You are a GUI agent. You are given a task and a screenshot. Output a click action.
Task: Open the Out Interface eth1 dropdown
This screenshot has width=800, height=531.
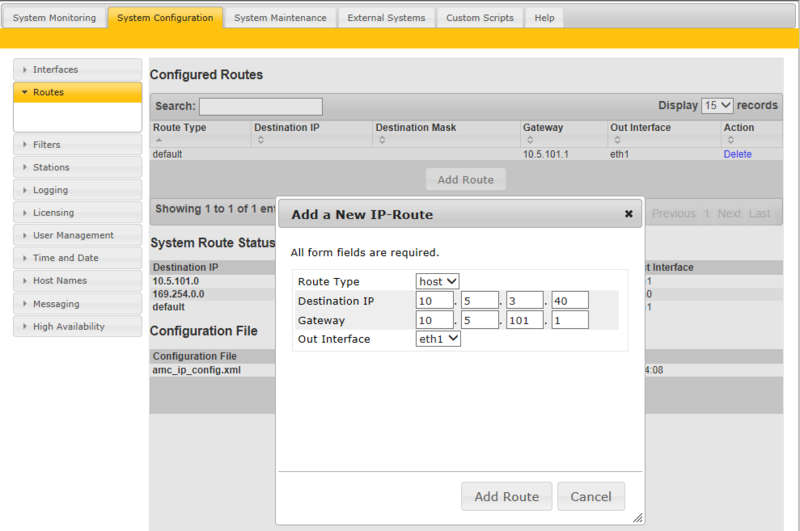coord(438,339)
